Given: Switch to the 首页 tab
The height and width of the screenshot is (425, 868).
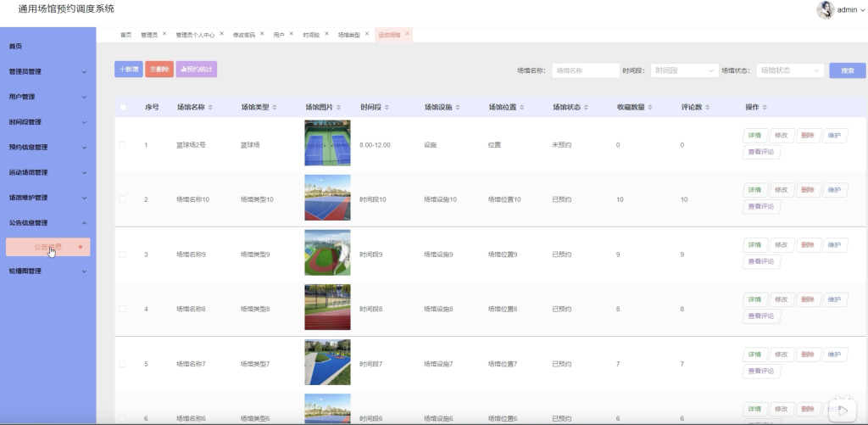Looking at the screenshot, I should coord(126,35).
